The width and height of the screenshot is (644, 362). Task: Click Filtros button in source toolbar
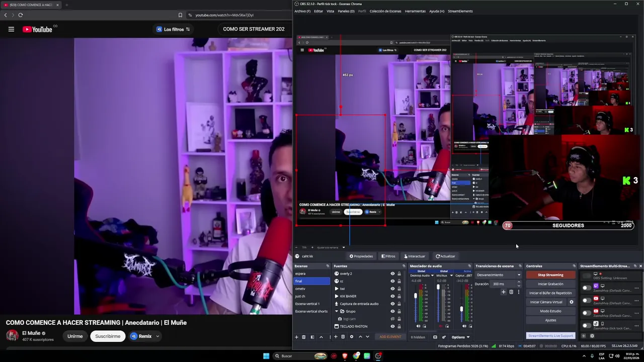coord(388,256)
